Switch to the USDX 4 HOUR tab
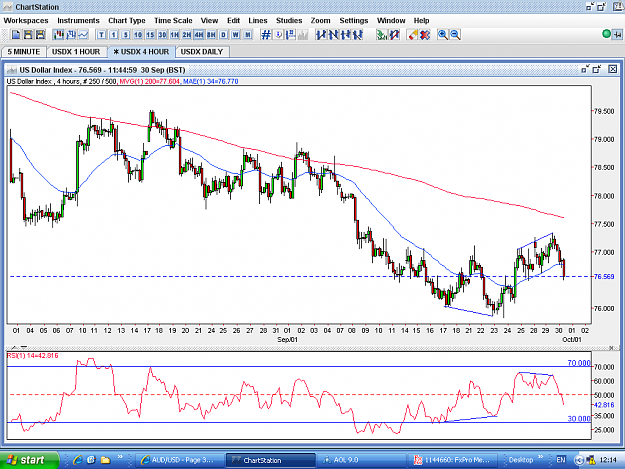 [141, 52]
